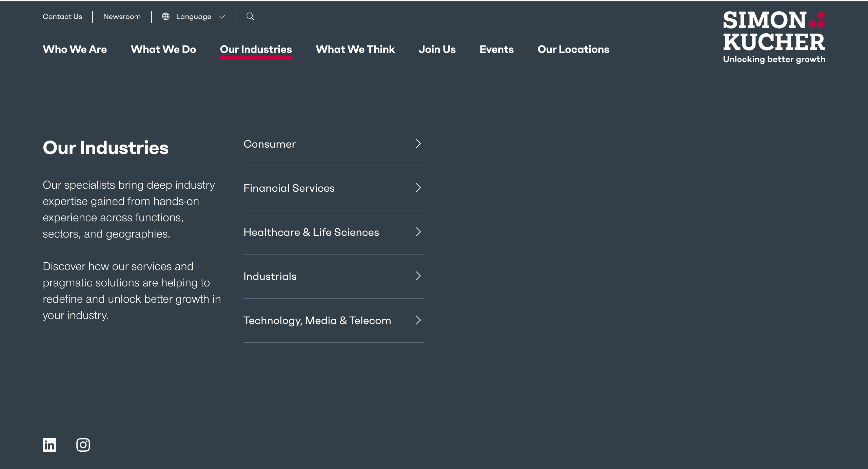Click the Join Us tab
The width and height of the screenshot is (868, 469).
coord(437,48)
